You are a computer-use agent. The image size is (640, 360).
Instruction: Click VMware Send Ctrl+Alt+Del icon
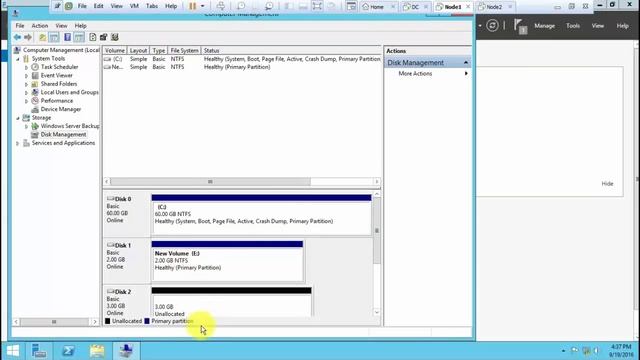click(220, 6)
